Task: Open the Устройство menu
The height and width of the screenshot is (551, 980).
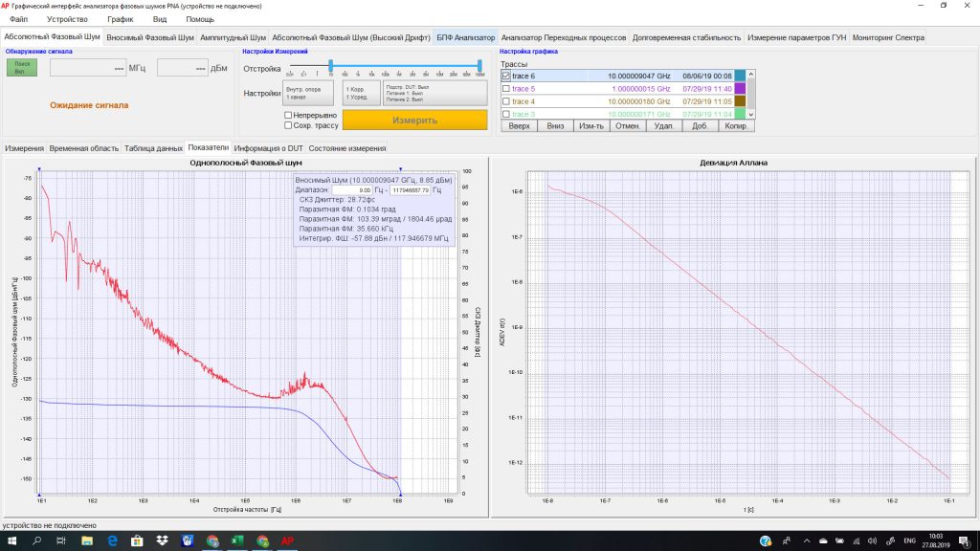Action: (x=67, y=19)
